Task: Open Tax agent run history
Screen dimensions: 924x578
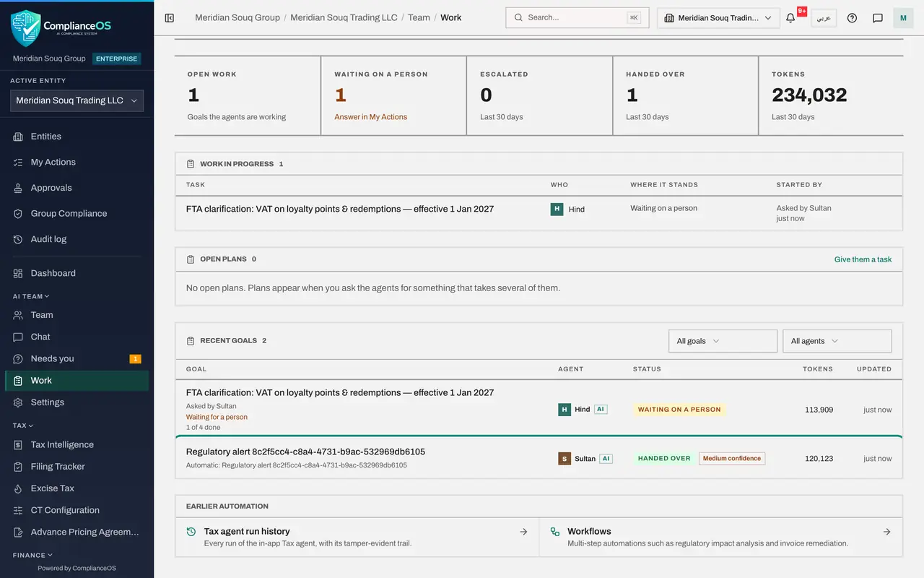Action: [x=357, y=537]
